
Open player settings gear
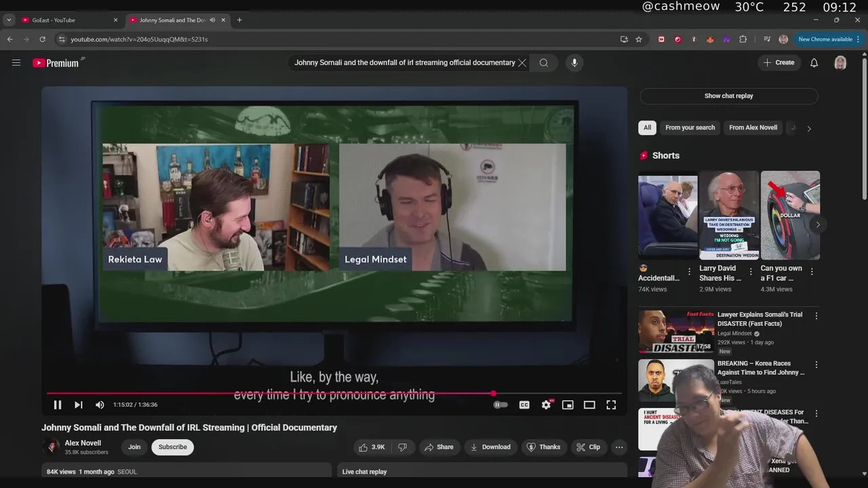pos(547,405)
